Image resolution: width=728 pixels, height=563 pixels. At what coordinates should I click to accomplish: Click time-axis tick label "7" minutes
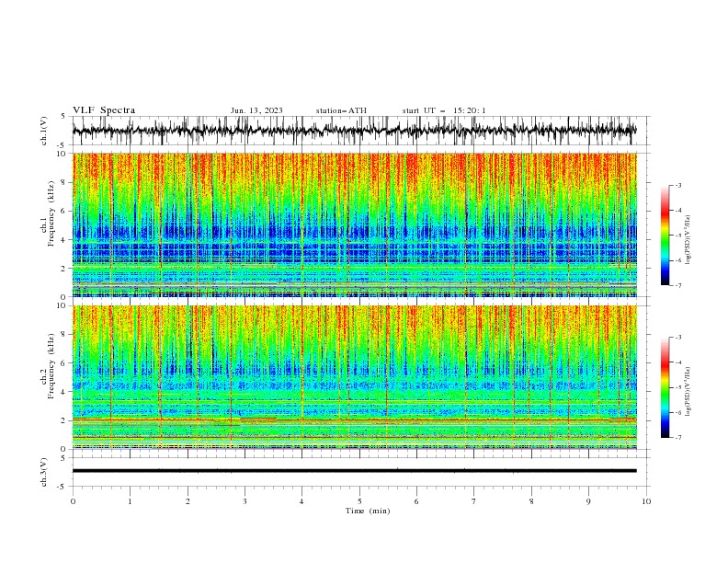click(474, 501)
